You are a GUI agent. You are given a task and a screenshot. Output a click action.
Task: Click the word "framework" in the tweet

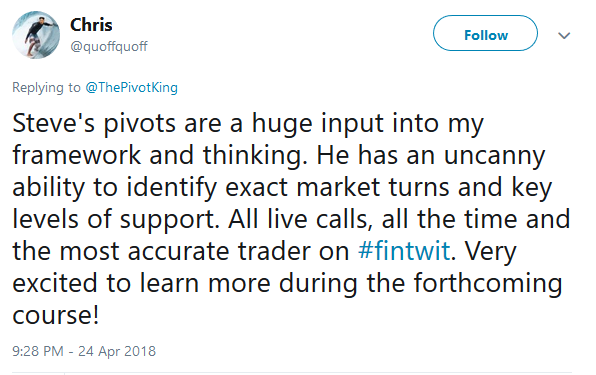click(x=76, y=155)
